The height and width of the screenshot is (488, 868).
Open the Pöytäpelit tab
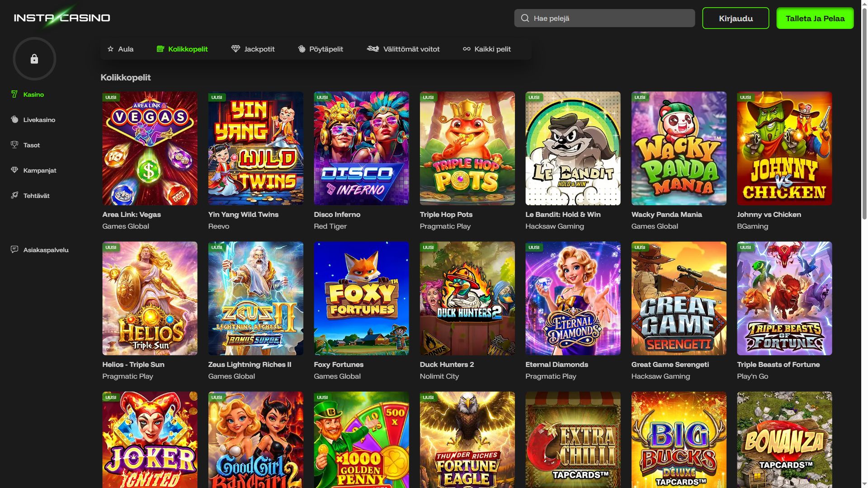321,49
